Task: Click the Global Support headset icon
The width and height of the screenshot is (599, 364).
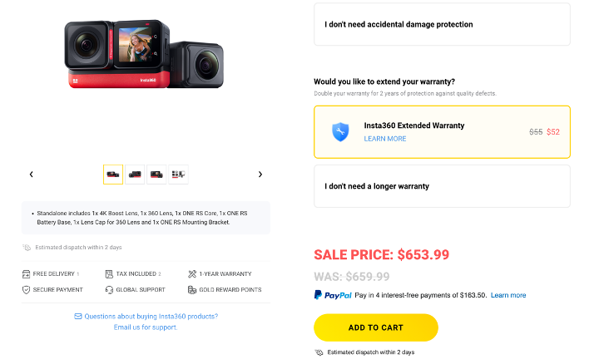Action: (x=109, y=289)
